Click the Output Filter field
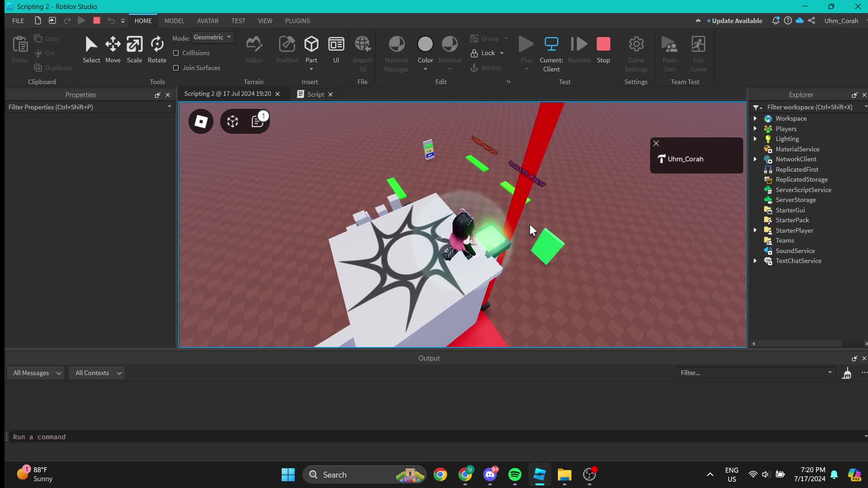868x488 pixels. pyautogui.click(x=756, y=373)
